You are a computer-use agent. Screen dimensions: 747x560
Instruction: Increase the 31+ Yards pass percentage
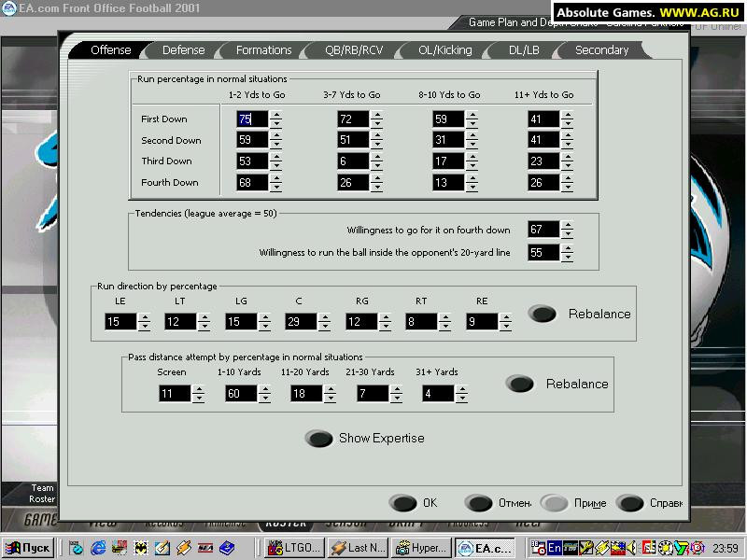[x=461, y=389]
